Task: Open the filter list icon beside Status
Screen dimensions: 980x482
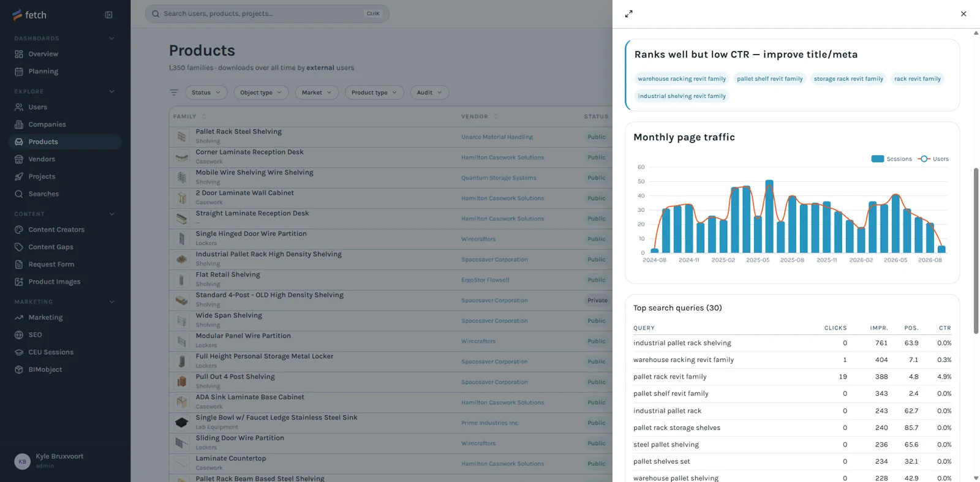Action: tap(174, 92)
